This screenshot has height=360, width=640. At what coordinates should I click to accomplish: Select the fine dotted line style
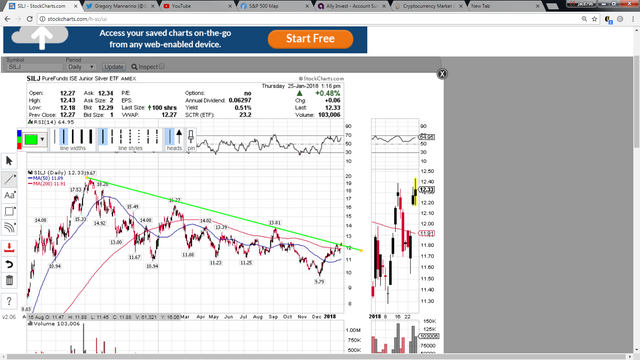point(139,137)
